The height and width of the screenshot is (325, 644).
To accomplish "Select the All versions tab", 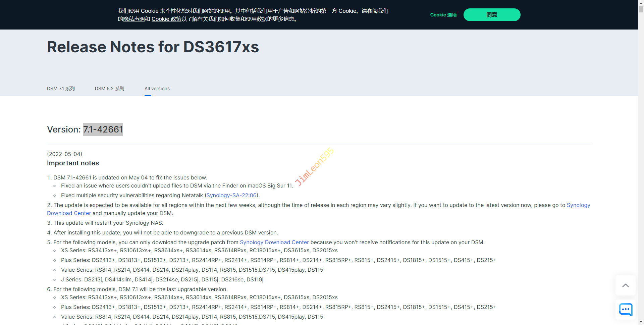I will click(x=157, y=89).
